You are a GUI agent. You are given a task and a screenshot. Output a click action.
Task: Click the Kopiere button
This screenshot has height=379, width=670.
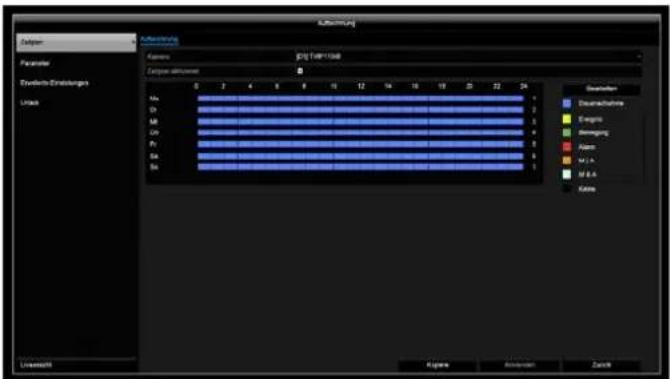coord(438,365)
